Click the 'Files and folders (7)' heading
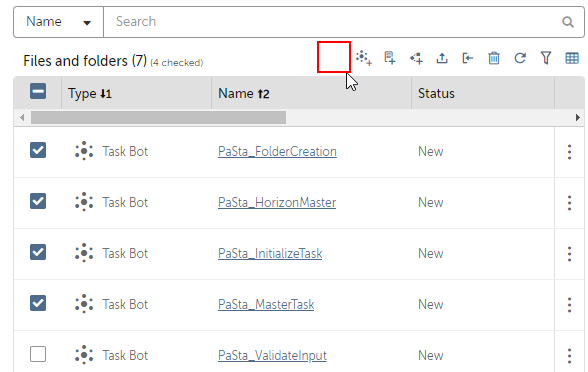Screen dimensions: 588x372 85,61
